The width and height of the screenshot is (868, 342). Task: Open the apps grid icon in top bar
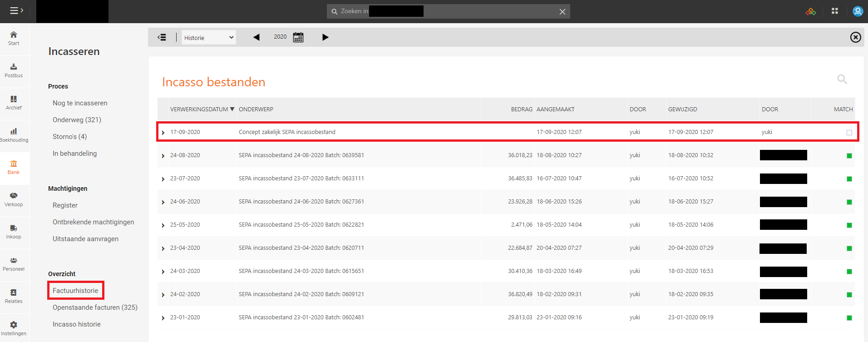(x=834, y=11)
